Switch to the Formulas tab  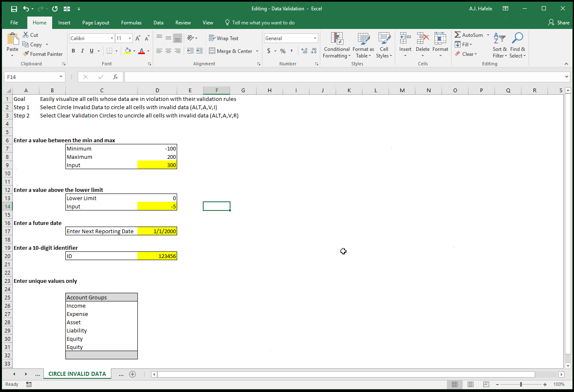click(131, 23)
